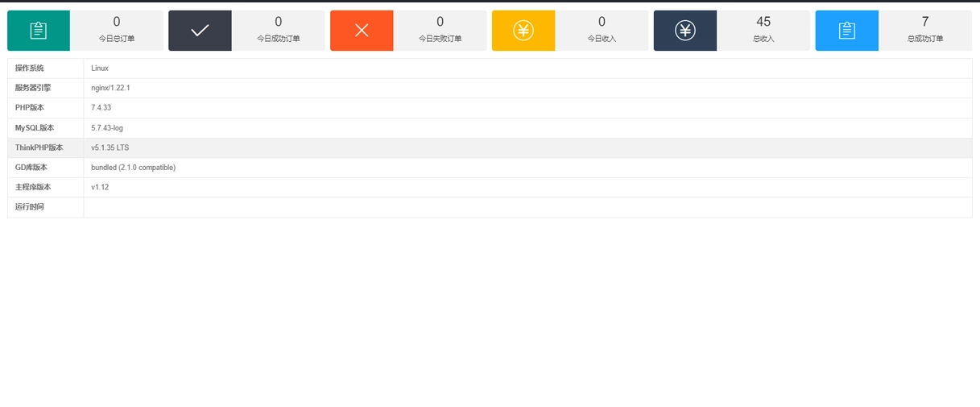Click the nginx/1.22.1 server engine value
This screenshot has height=407, width=980.
click(x=110, y=88)
